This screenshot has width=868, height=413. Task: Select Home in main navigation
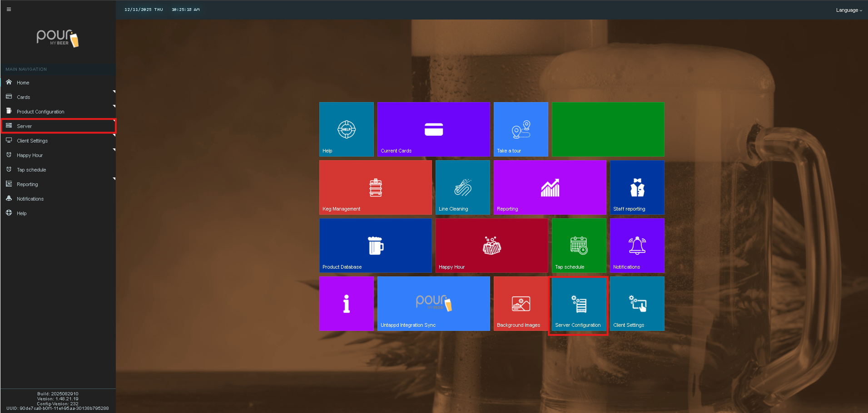(x=23, y=83)
